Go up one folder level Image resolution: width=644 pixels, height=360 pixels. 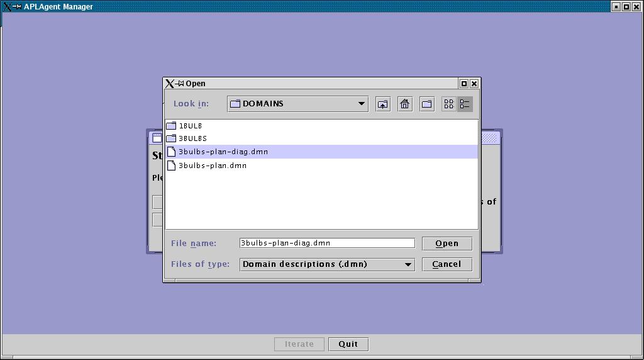(x=383, y=104)
